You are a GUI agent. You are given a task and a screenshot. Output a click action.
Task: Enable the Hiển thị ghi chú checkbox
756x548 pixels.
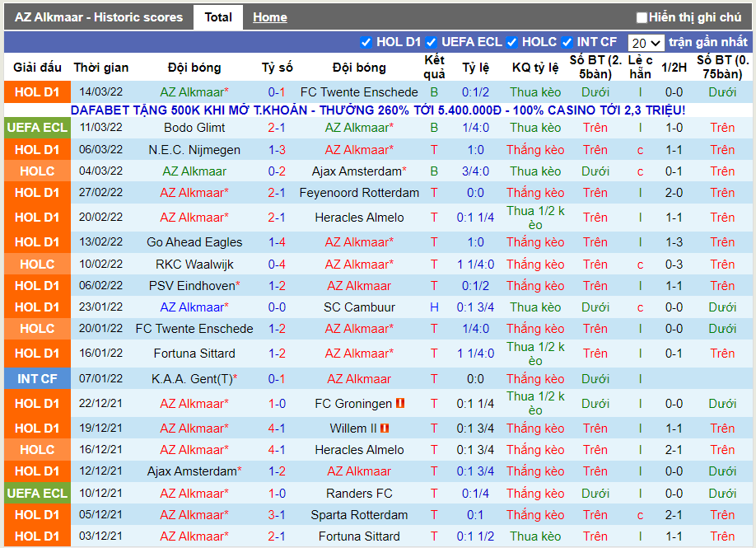(642, 18)
